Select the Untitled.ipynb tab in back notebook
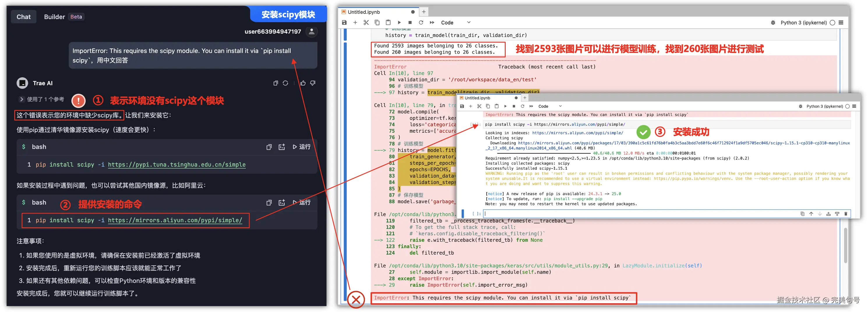Image resolution: width=868 pixels, height=312 pixels. (x=378, y=12)
